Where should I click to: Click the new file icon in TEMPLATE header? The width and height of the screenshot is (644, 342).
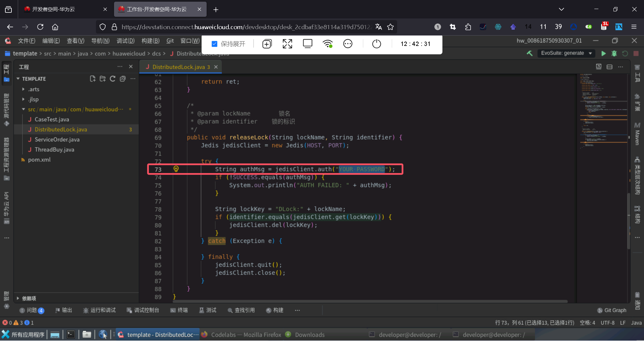click(93, 79)
